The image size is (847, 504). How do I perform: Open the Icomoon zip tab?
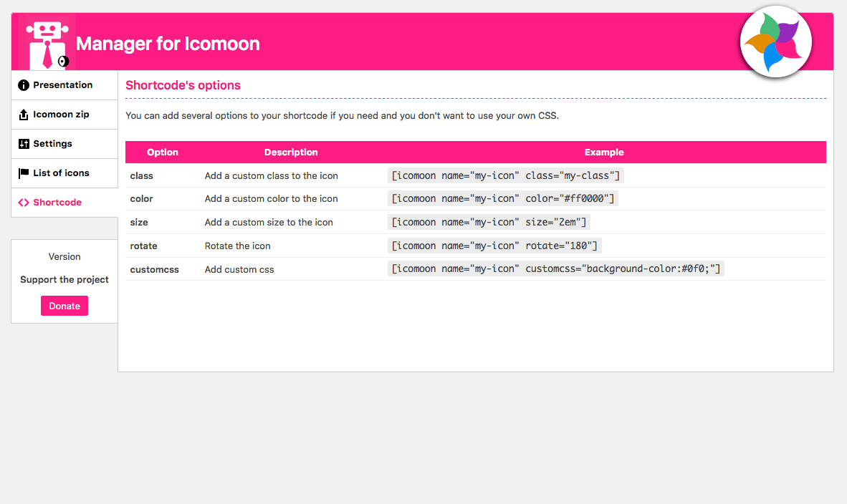tap(64, 115)
